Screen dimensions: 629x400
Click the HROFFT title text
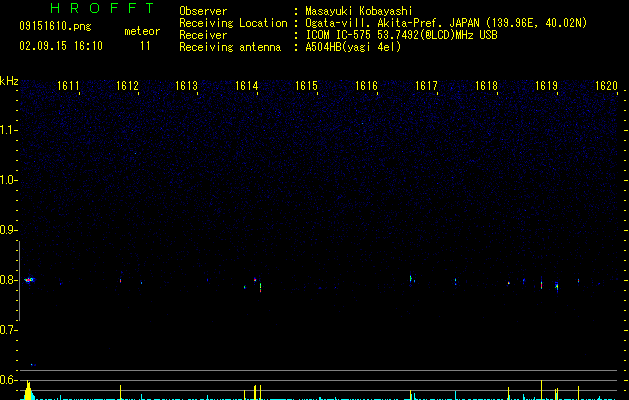102,8
